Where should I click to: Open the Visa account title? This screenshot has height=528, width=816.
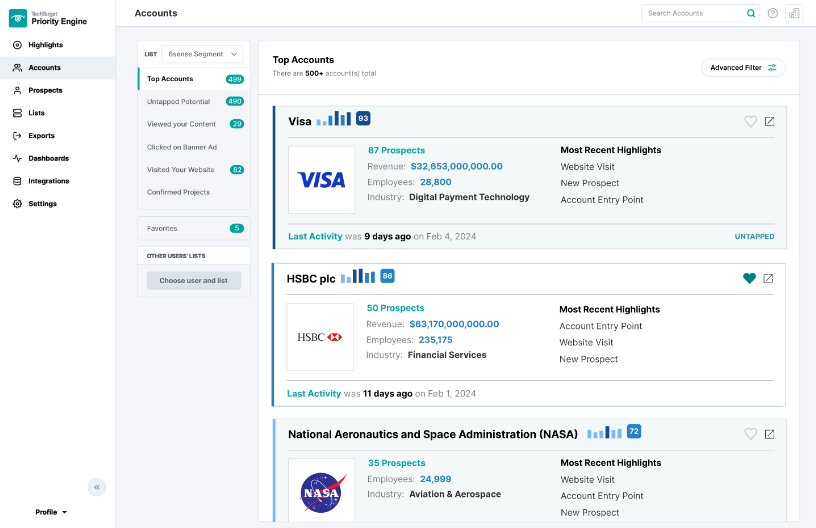click(300, 121)
